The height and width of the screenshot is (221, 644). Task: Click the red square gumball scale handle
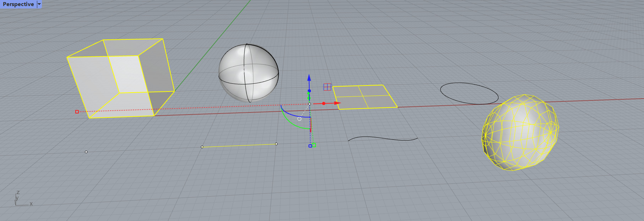[77, 112]
